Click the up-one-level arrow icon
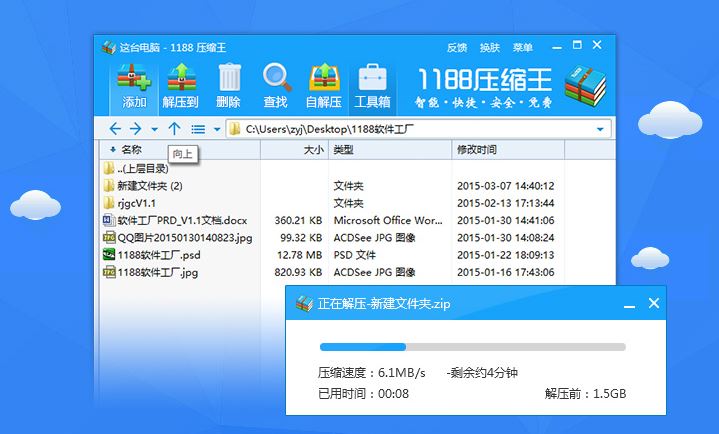 [x=174, y=129]
